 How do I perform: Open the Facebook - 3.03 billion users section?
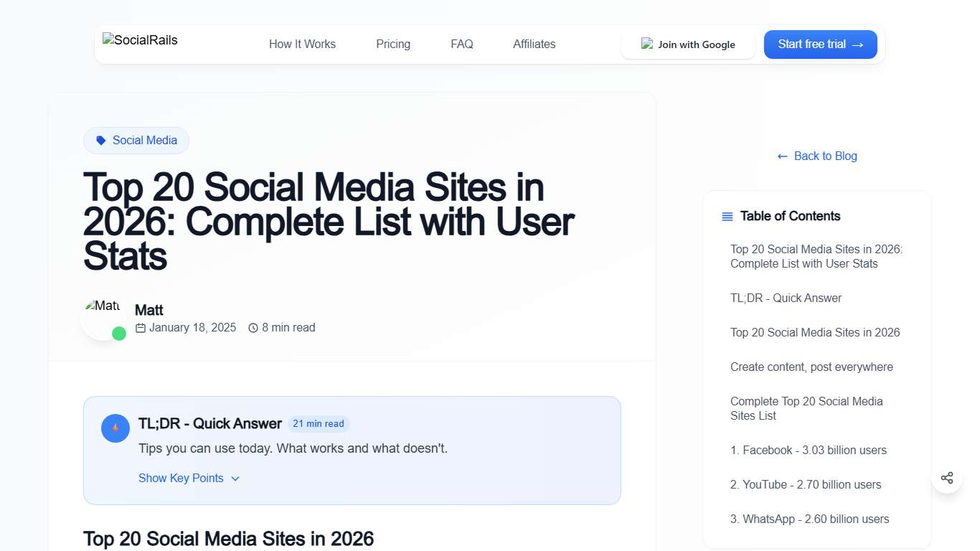(x=809, y=450)
